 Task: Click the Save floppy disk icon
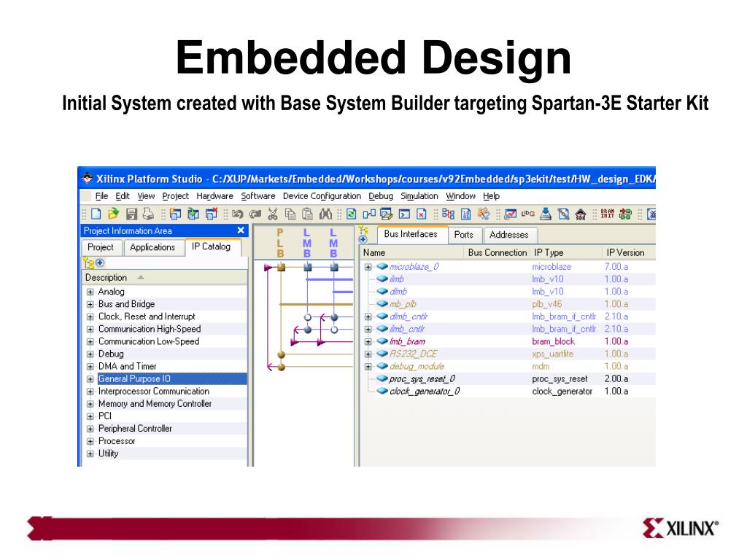coord(131,214)
